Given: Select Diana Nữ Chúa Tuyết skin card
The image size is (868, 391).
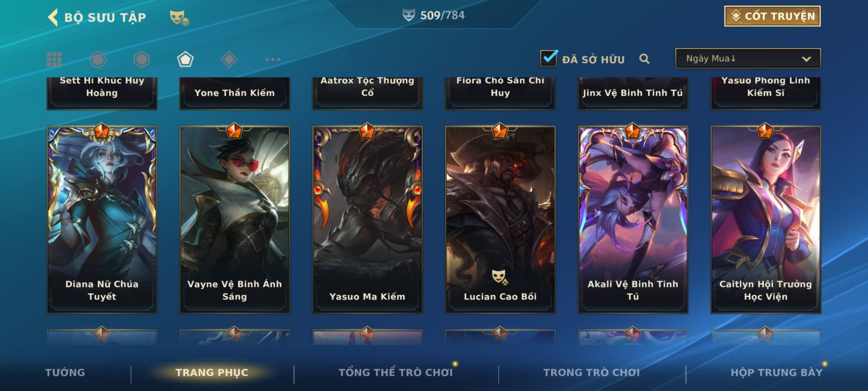Looking at the screenshot, I should [102, 219].
